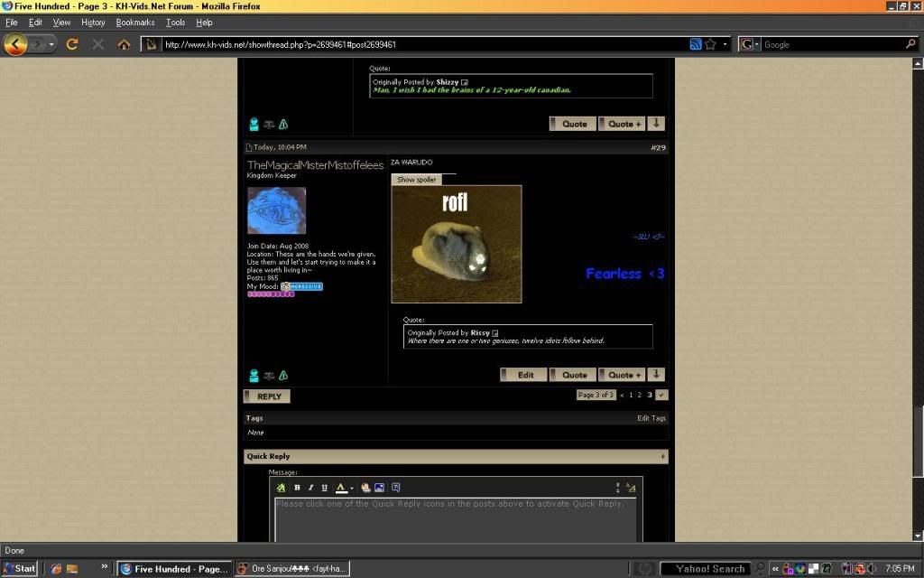Collapse the Quick Reply section
This screenshot has height=578, width=924.
(663, 457)
